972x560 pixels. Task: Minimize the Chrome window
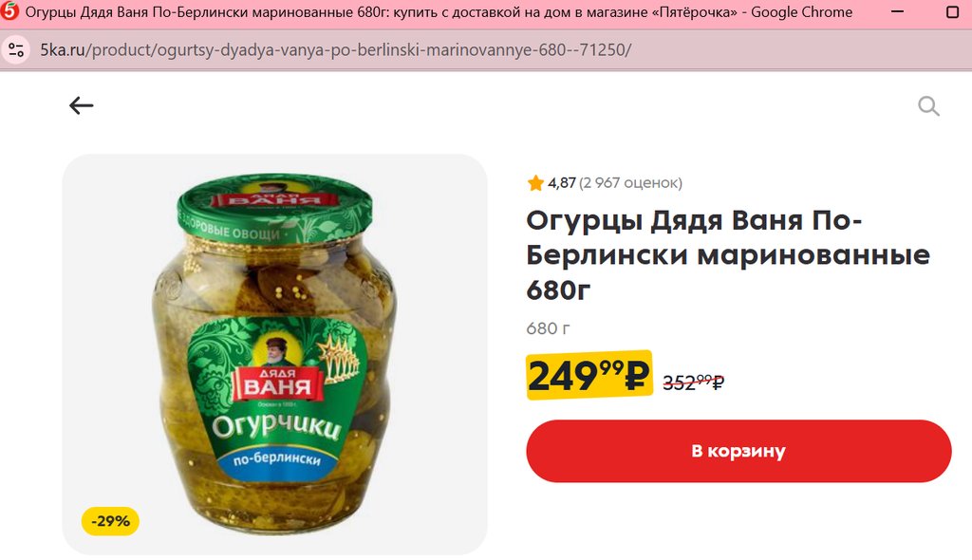897,11
